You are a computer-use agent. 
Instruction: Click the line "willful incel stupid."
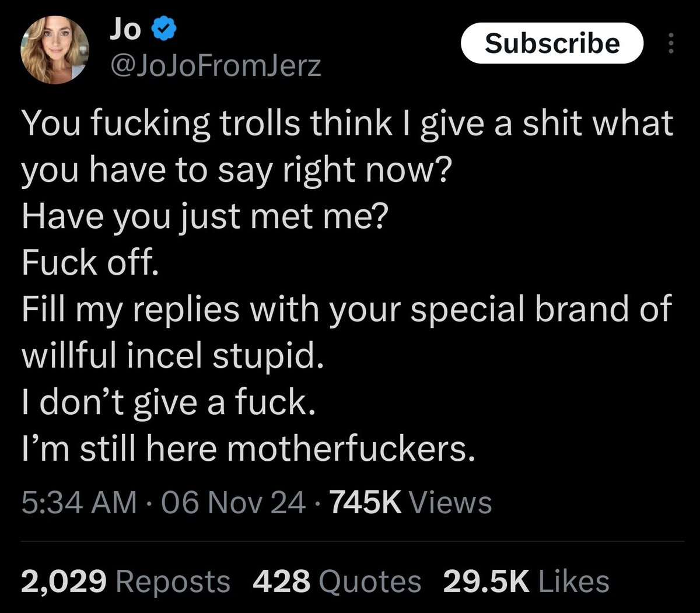172,356
